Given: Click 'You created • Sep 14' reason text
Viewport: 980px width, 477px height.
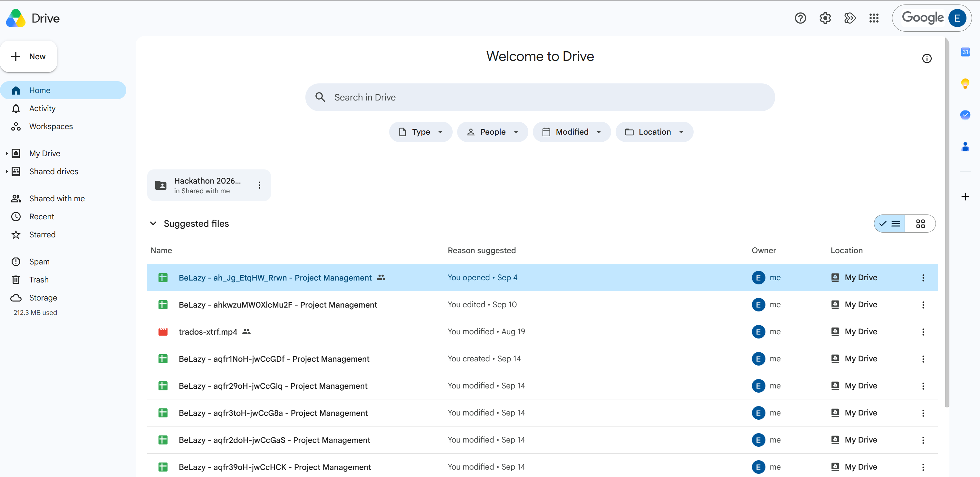Looking at the screenshot, I should (484, 359).
